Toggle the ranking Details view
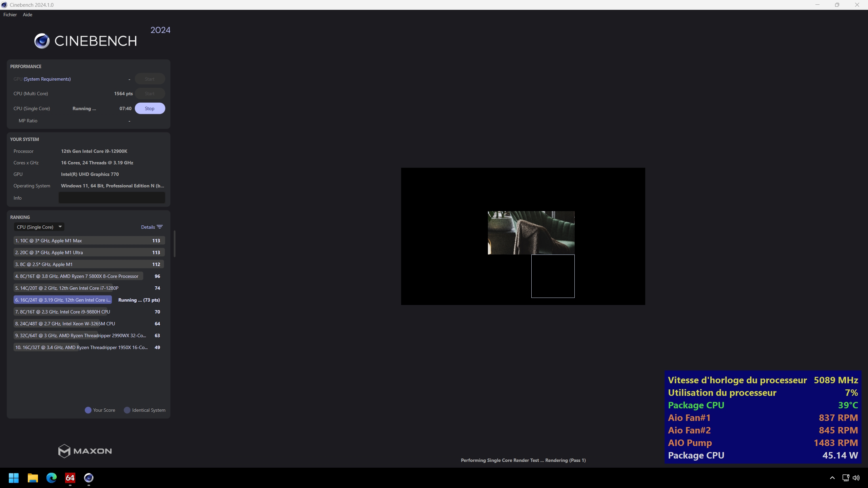Image resolution: width=868 pixels, height=488 pixels. point(152,227)
